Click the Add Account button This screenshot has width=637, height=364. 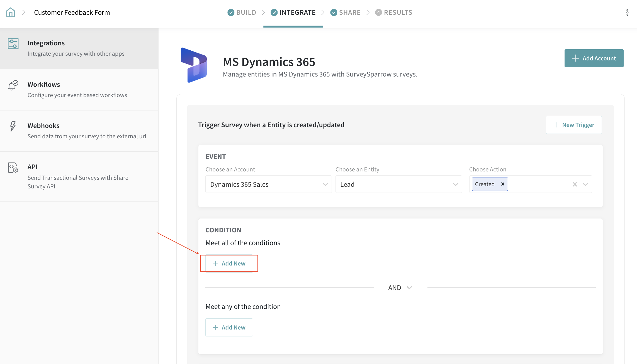coord(594,58)
